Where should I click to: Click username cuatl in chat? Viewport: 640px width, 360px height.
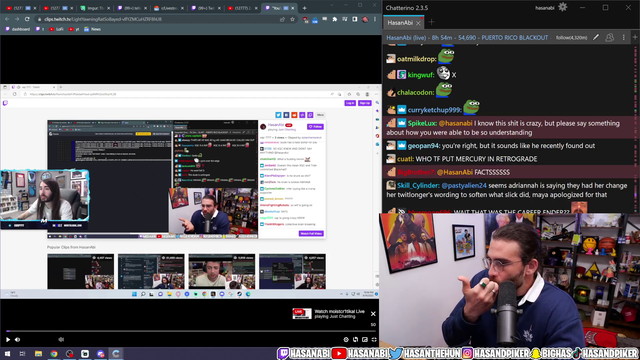pos(405,159)
